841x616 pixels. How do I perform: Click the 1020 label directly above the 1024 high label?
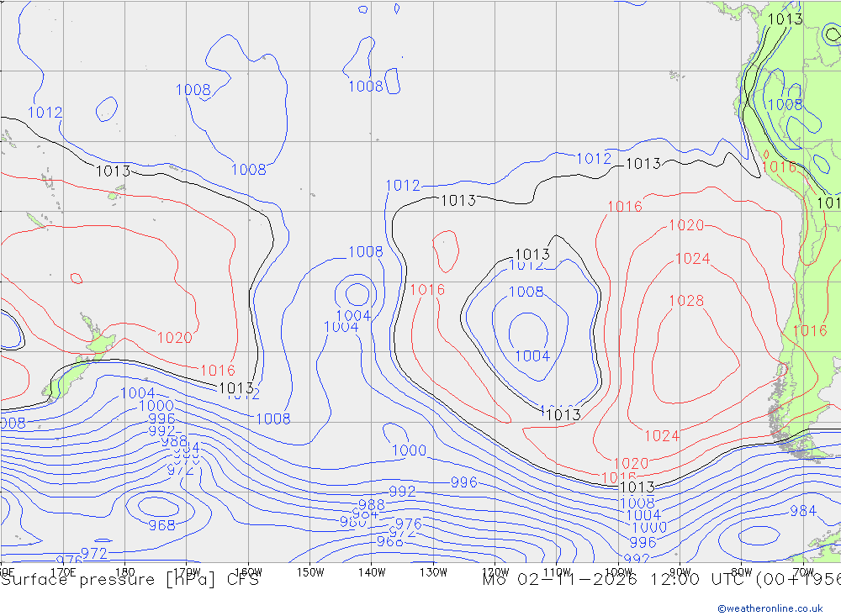pos(686,225)
